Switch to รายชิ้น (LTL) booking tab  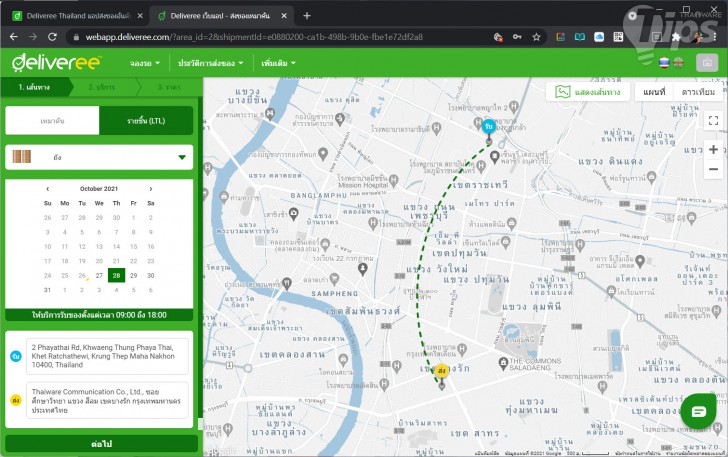coord(146,121)
